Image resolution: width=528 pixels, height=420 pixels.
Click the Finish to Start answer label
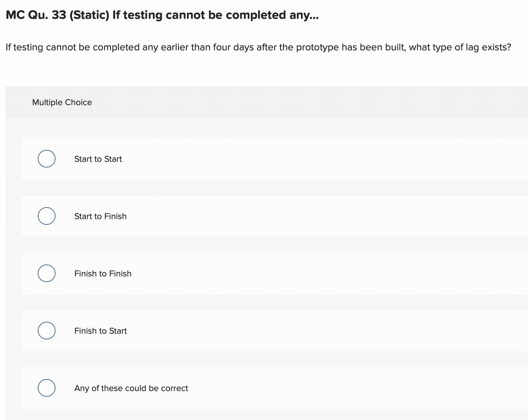pyautogui.click(x=100, y=331)
